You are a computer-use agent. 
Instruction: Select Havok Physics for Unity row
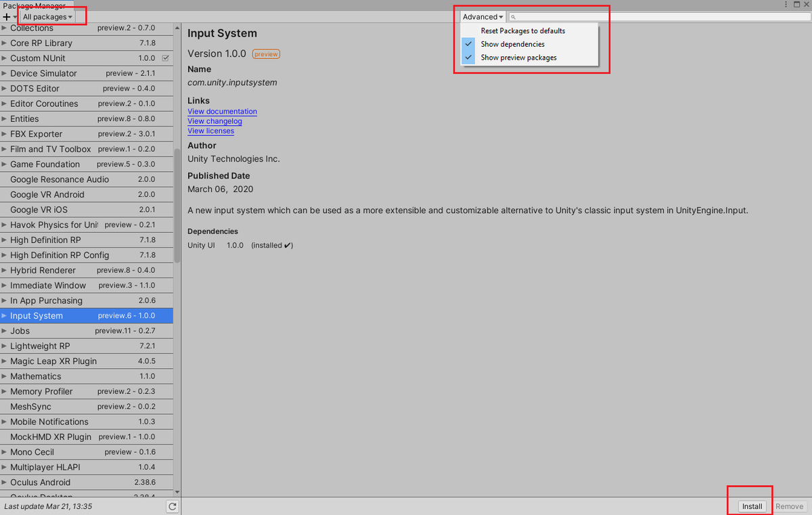[x=87, y=225]
